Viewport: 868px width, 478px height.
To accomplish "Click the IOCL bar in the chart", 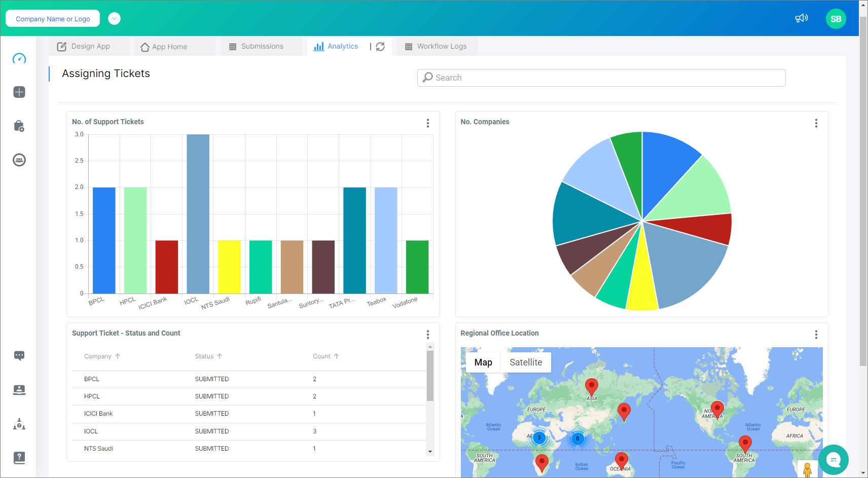I will [x=198, y=213].
